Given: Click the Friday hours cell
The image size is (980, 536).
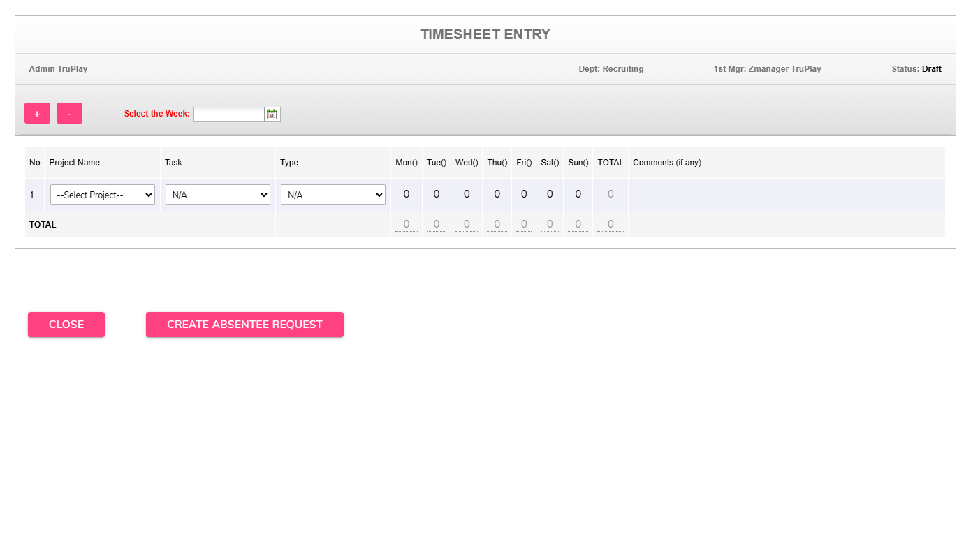Looking at the screenshot, I should [x=523, y=194].
